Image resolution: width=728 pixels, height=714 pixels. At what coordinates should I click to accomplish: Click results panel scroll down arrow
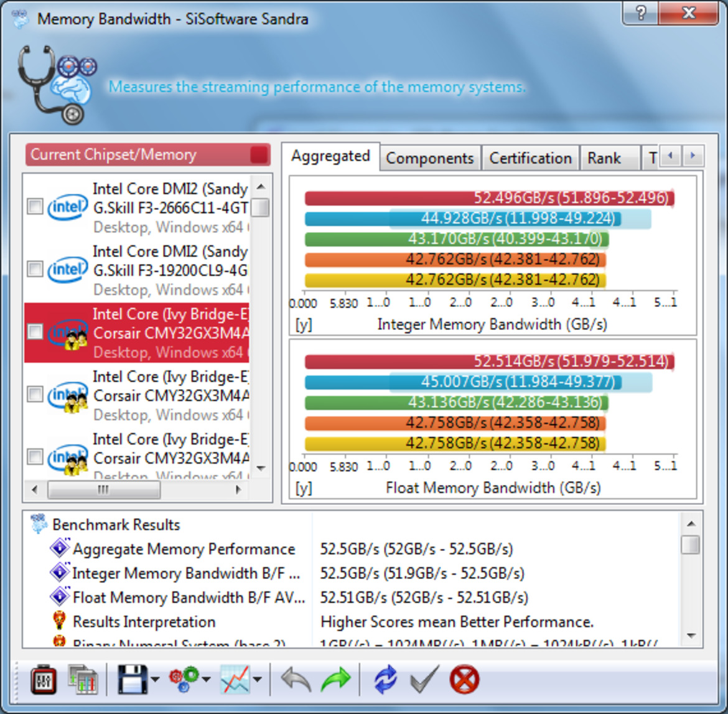(691, 636)
